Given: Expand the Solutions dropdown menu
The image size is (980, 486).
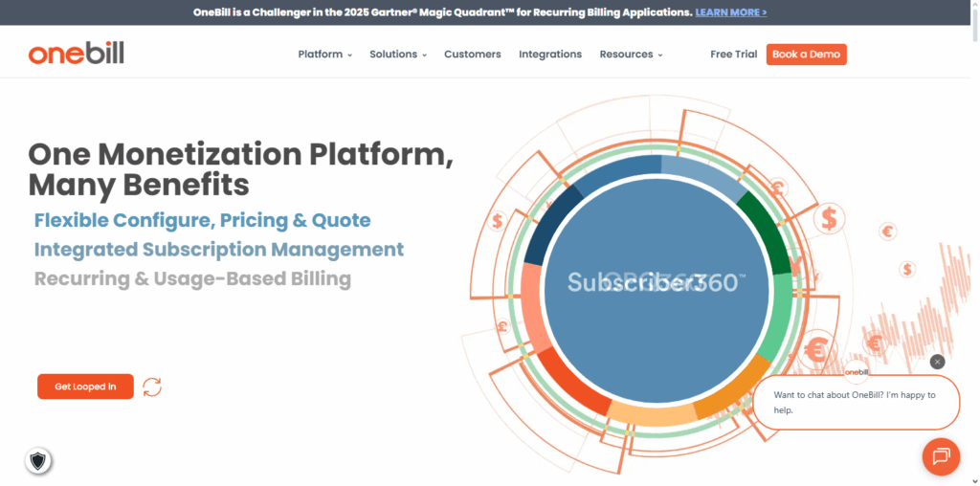Looking at the screenshot, I should point(398,55).
